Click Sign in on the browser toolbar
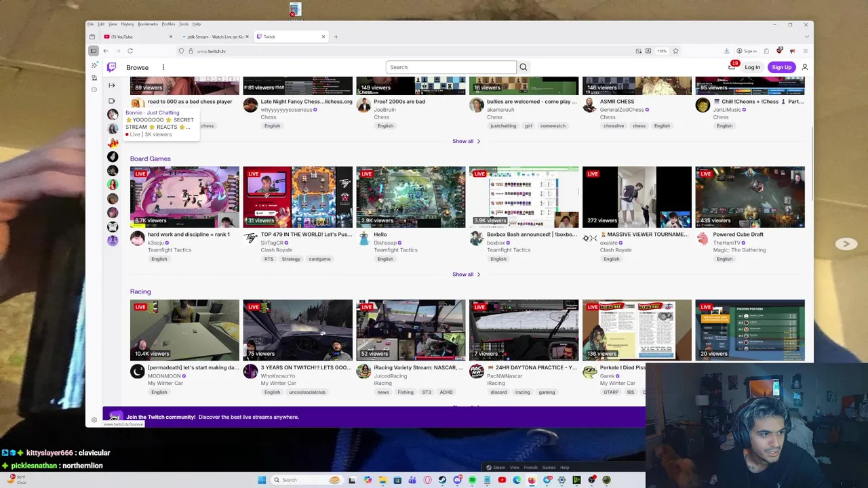The height and width of the screenshot is (488, 868). [x=747, y=51]
